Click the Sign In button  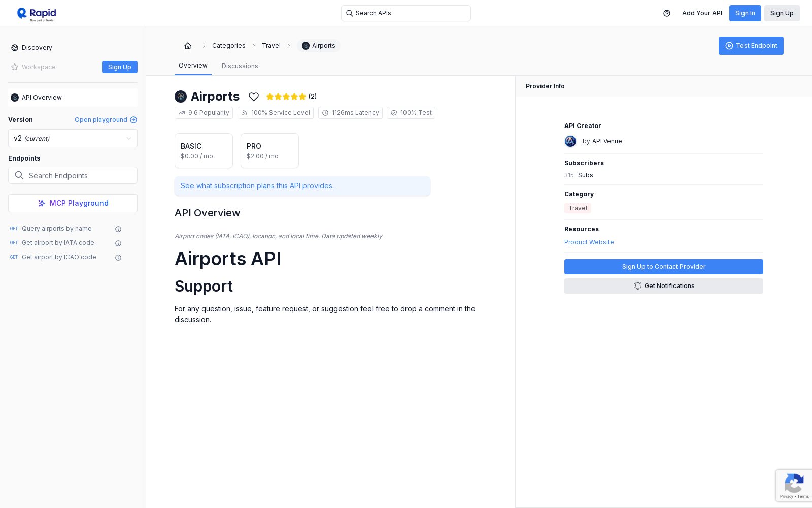745,13
